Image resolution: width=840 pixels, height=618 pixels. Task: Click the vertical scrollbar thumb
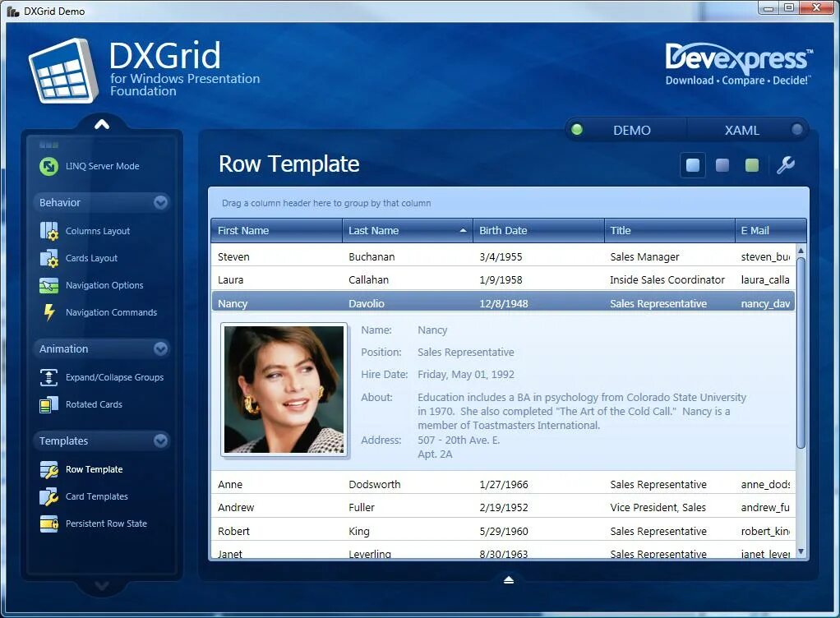pyautogui.click(x=801, y=353)
